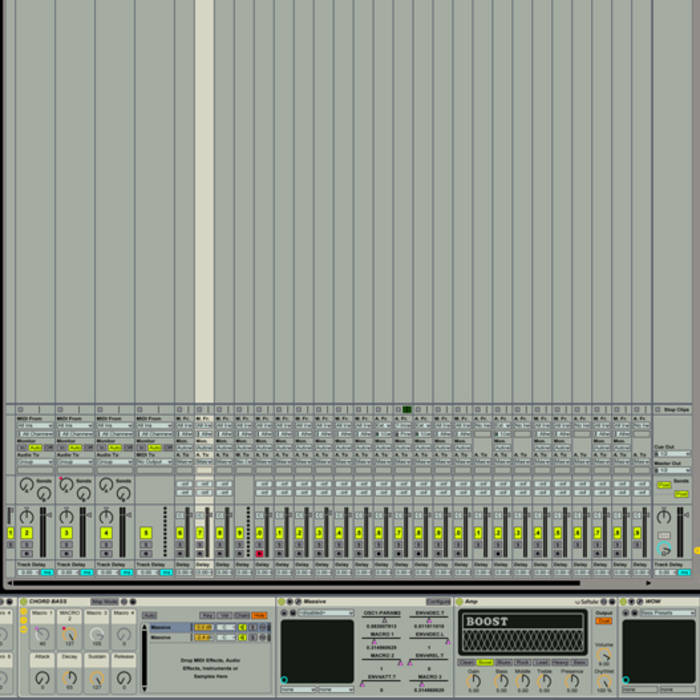Click the Amp Gain knob
This screenshot has height=700, width=700.
point(473,679)
